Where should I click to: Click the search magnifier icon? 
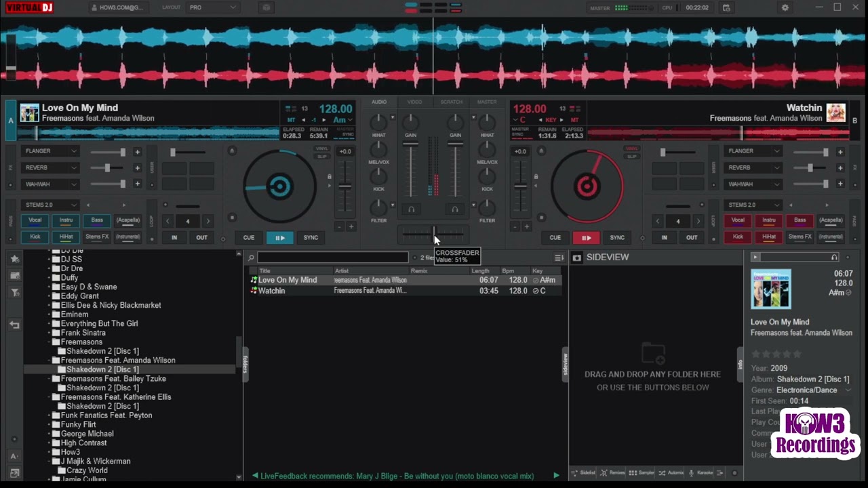(x=251, y=258)
